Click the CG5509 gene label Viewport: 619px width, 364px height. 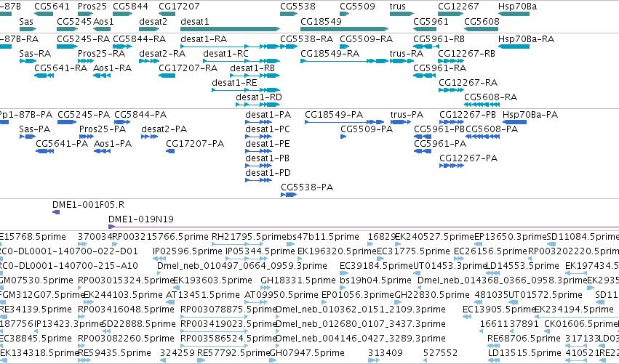tap(357, 7)
